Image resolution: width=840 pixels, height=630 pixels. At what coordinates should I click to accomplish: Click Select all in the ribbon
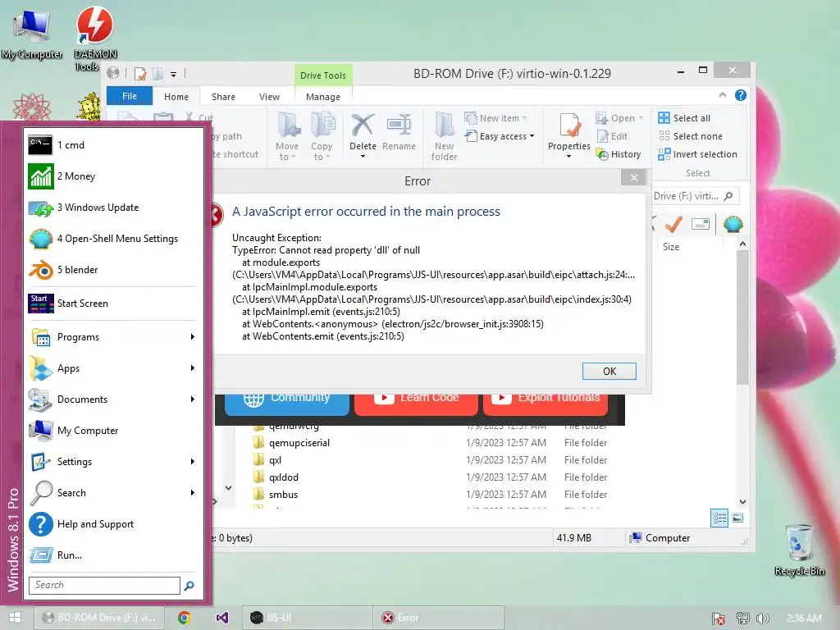tap(684, 118)
